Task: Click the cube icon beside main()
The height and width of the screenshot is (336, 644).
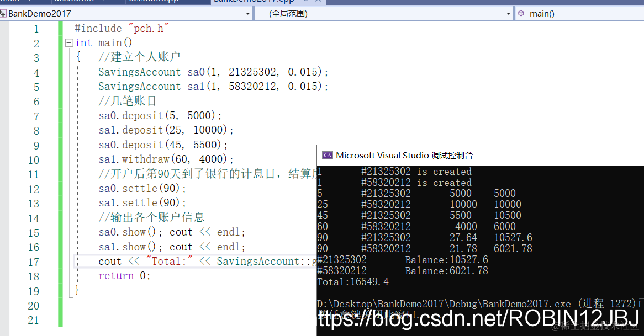Action: point(521,14)
